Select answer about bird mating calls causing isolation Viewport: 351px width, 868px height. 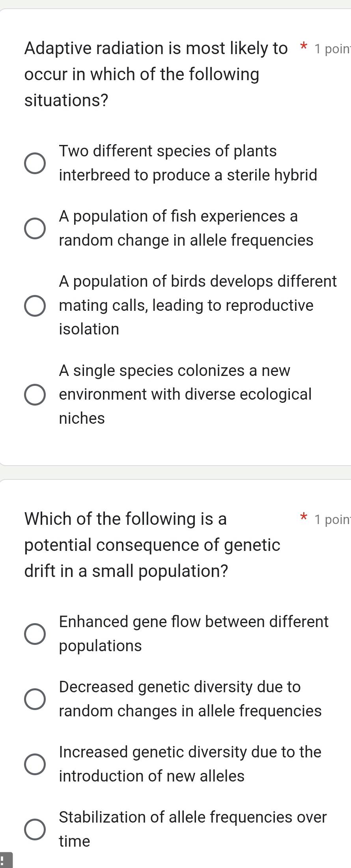(x=35, y=305)
